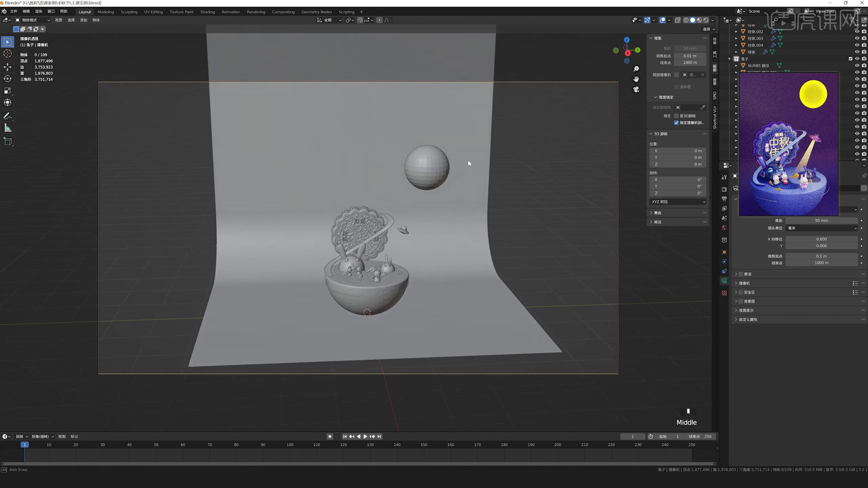Screen dimensions: 868x488
Task: Switch to the Modeling workspace tab
Action: 106,12
